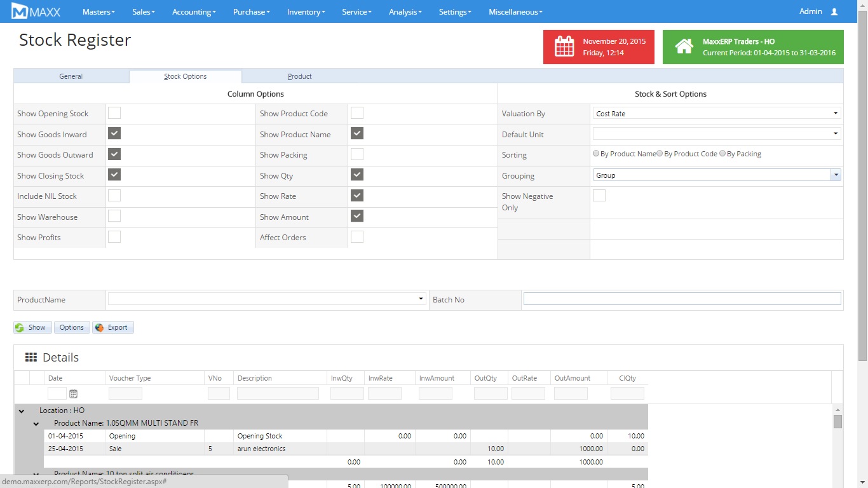Click the calendar icon in red date tile
The width and height of the screenshot is (868, 488).
(564, 47)
